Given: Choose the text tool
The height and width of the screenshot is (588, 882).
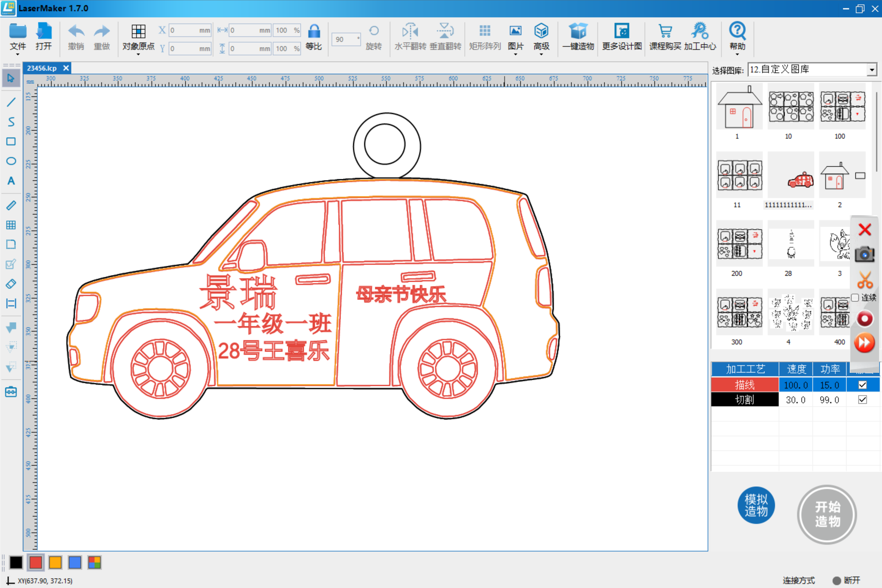Looking at the screenshot, I should [x=11, y=181].
